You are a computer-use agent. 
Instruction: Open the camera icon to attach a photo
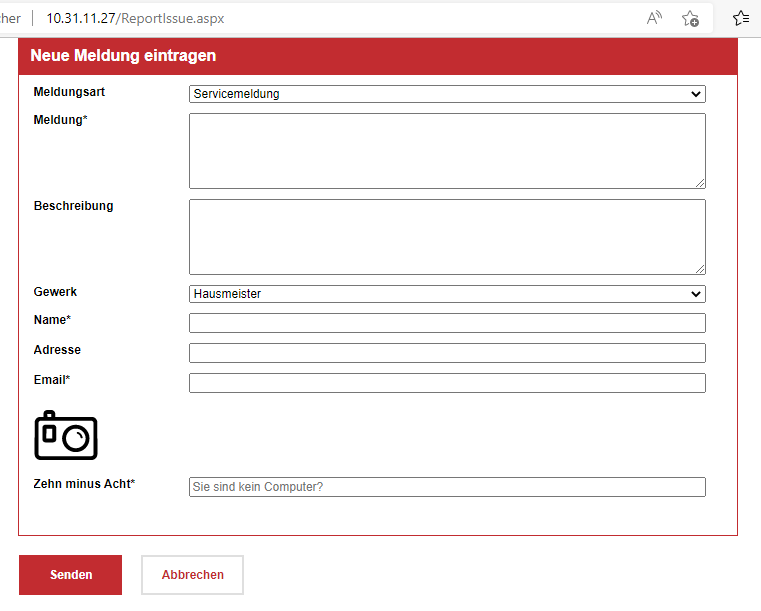point(66,435)
